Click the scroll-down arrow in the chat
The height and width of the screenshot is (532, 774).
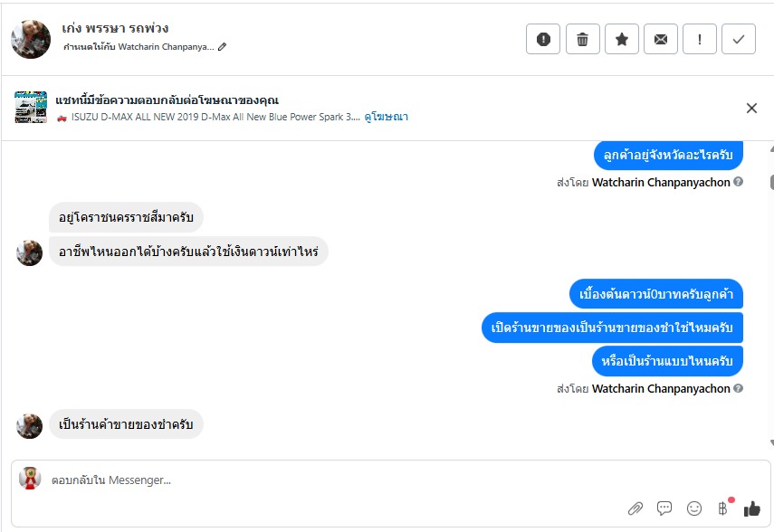coord(771,442)
